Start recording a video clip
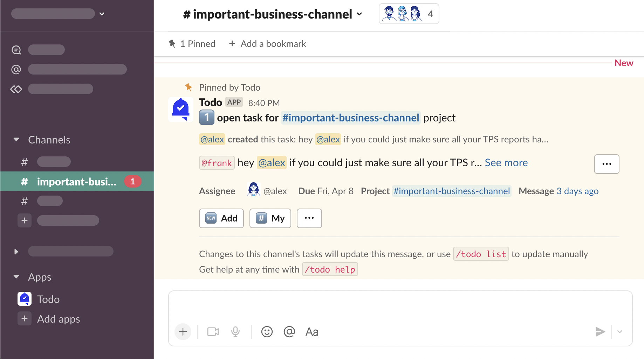644x359 pixels. coord(213,332)
